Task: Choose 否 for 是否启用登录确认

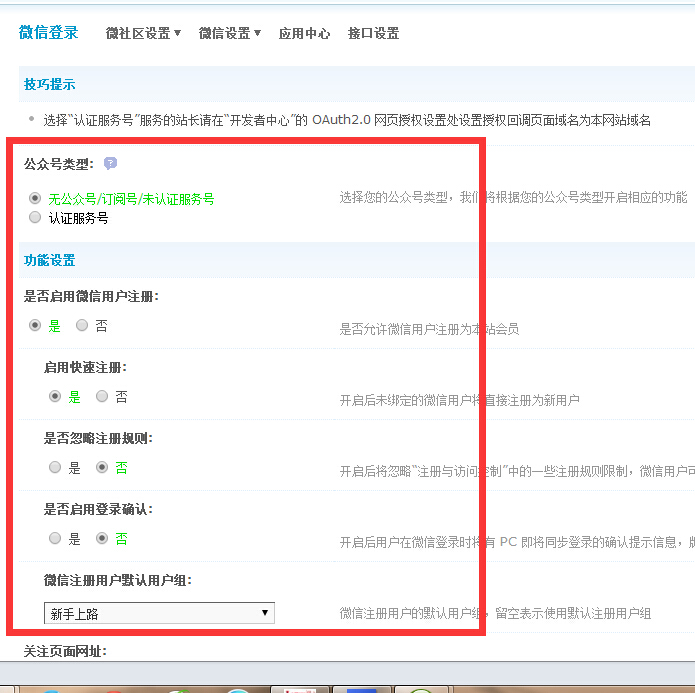Action: [102, 538]
